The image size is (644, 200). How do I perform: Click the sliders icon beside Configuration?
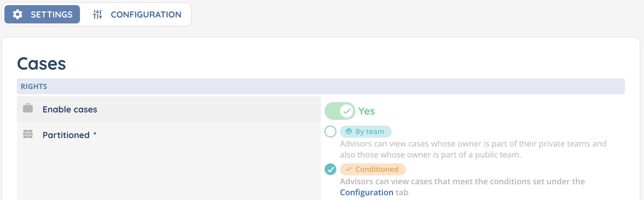click(x=98, y=14)
